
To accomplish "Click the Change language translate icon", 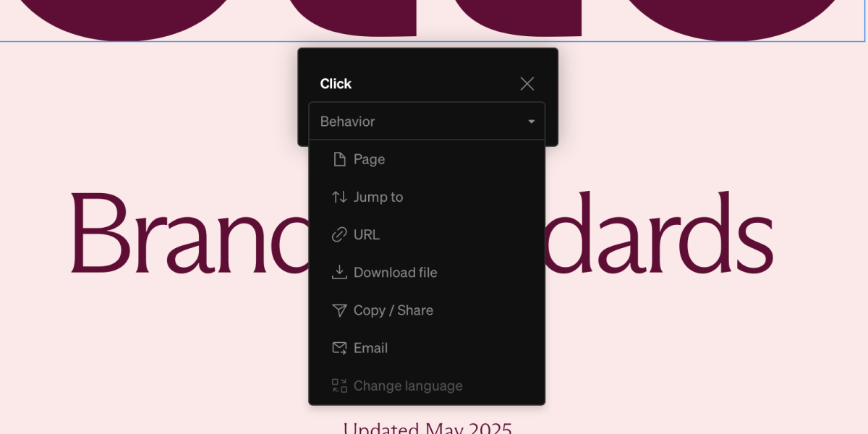I will (x=339, y=385).
